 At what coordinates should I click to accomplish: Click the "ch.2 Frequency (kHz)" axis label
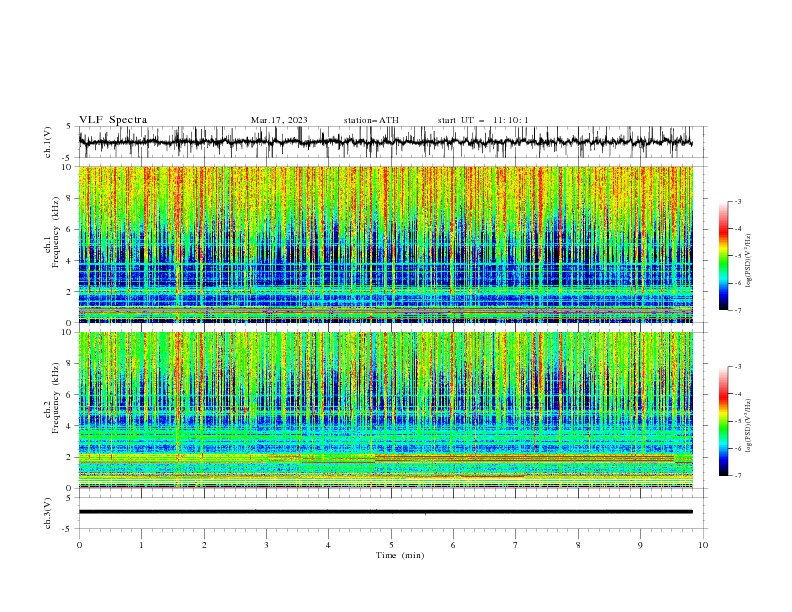(x=52, y=398)
